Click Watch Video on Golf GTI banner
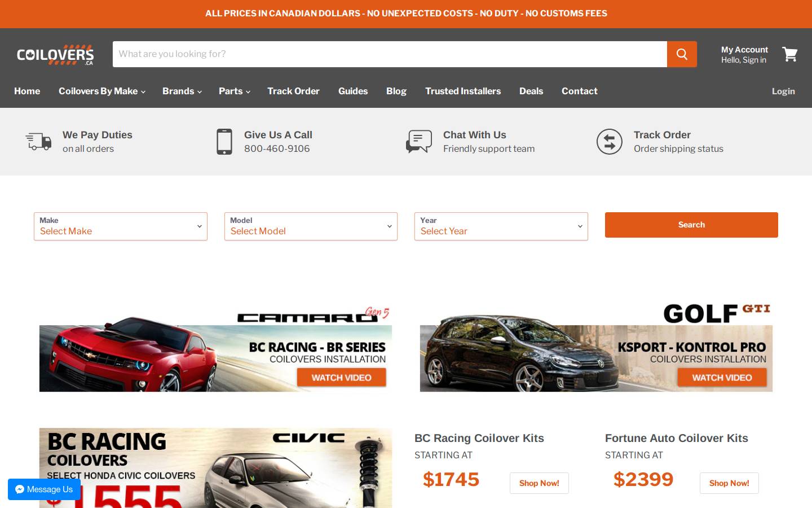Viewport: 812px width, 508px height. 722,378
